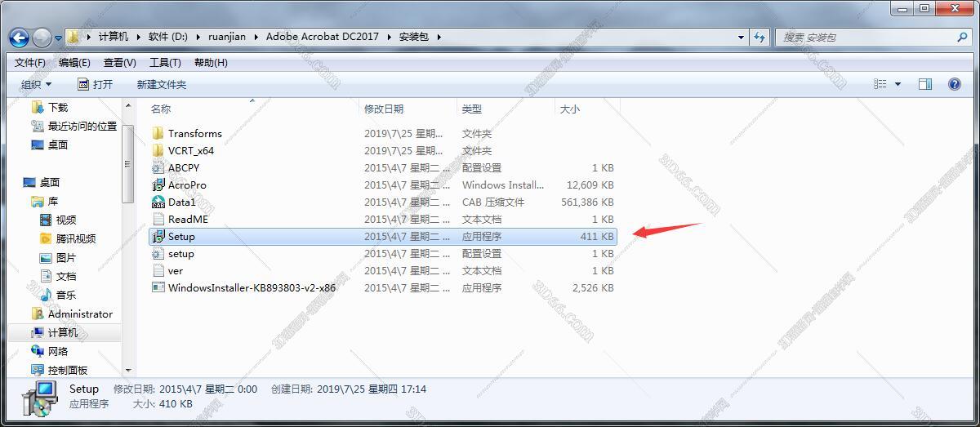Change the view layout icon

pyautogui.click(x=880, y=84)
